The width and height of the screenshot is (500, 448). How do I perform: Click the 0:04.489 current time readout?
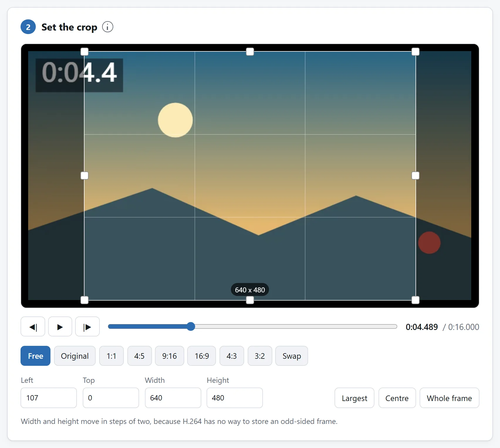point(422,327)
